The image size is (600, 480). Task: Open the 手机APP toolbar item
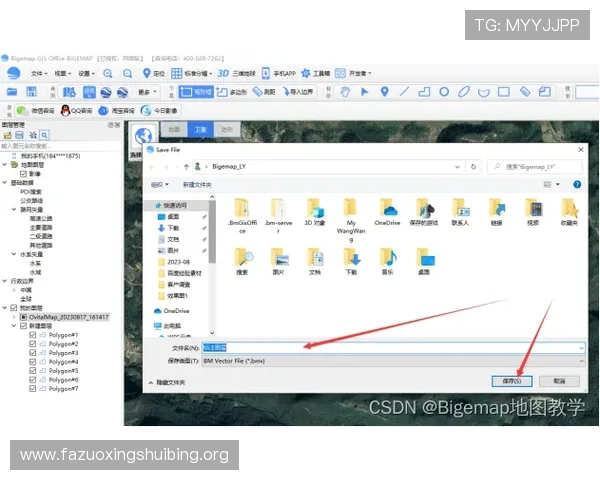coord(281,73)
